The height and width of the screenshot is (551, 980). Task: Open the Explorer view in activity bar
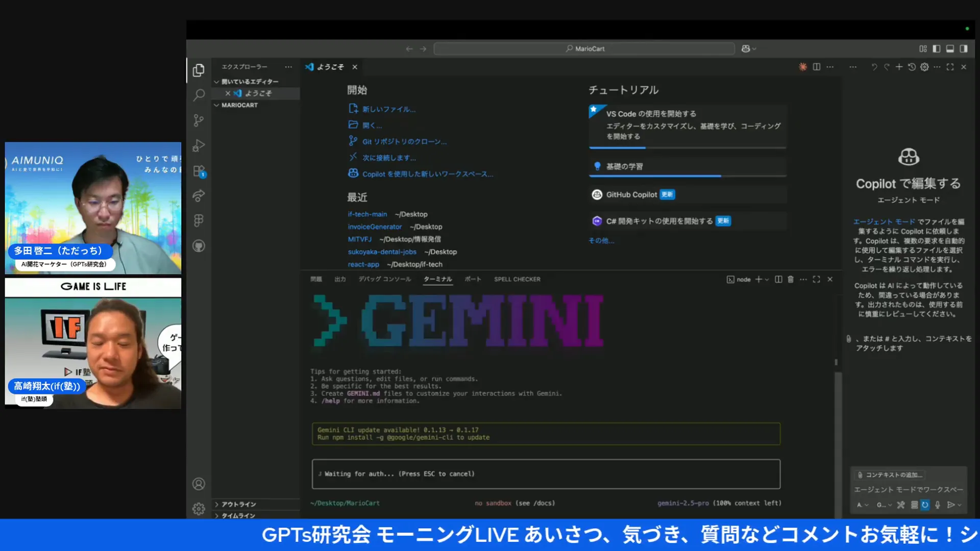199,70
